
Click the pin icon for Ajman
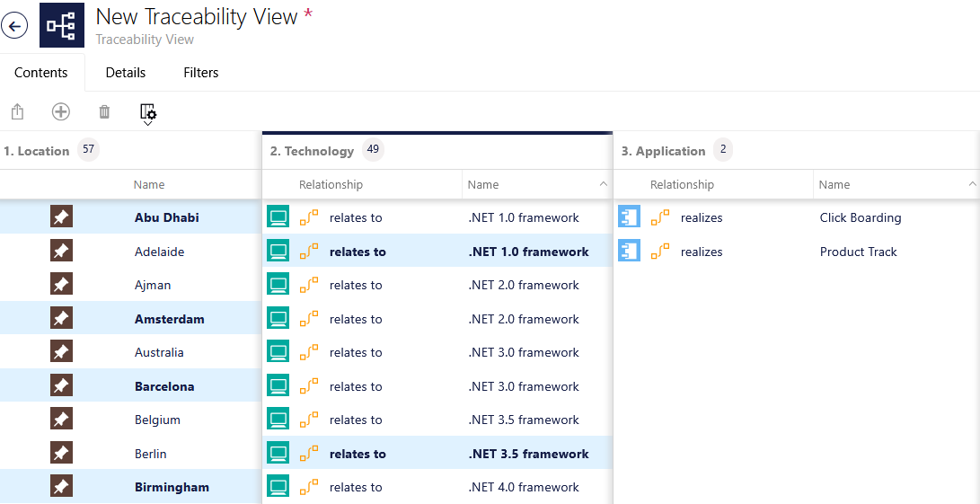pyautogui.click(x=61, y=285)
